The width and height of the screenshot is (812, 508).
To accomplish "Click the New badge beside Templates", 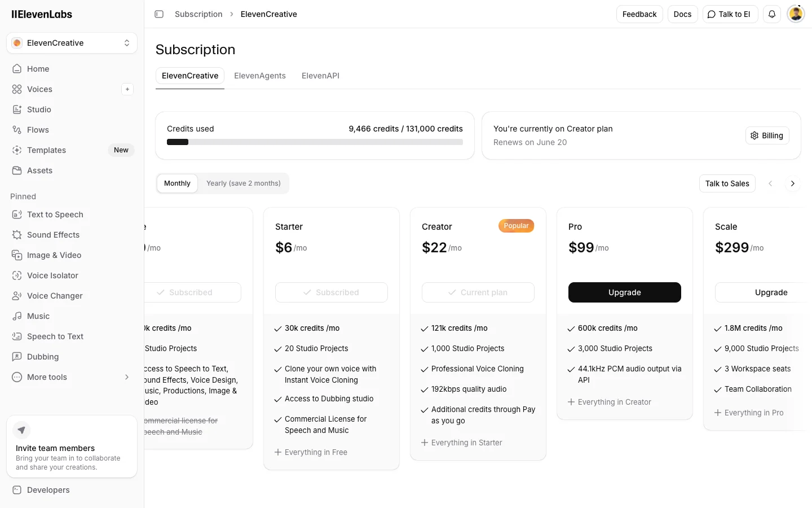I will 121,150.
